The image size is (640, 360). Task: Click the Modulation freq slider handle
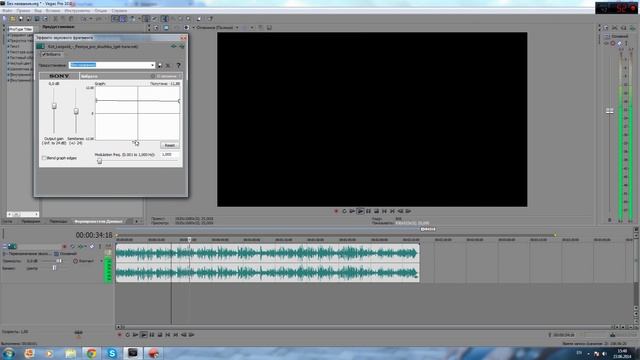[x=99, y=161]
